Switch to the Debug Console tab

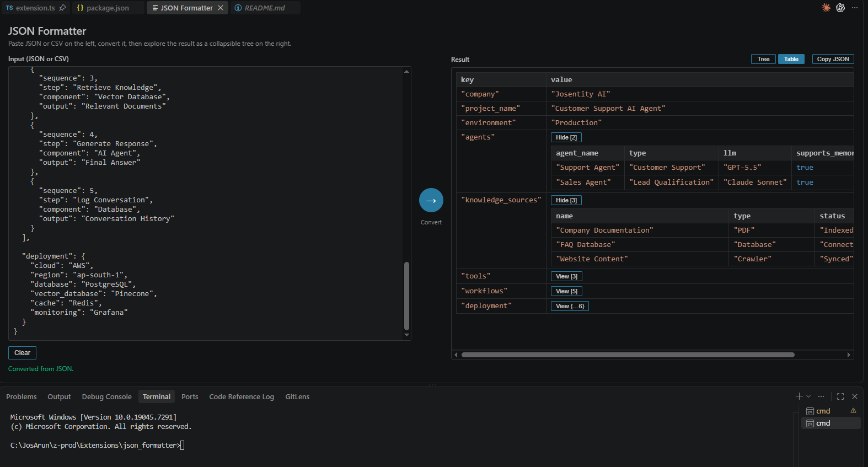106,396
